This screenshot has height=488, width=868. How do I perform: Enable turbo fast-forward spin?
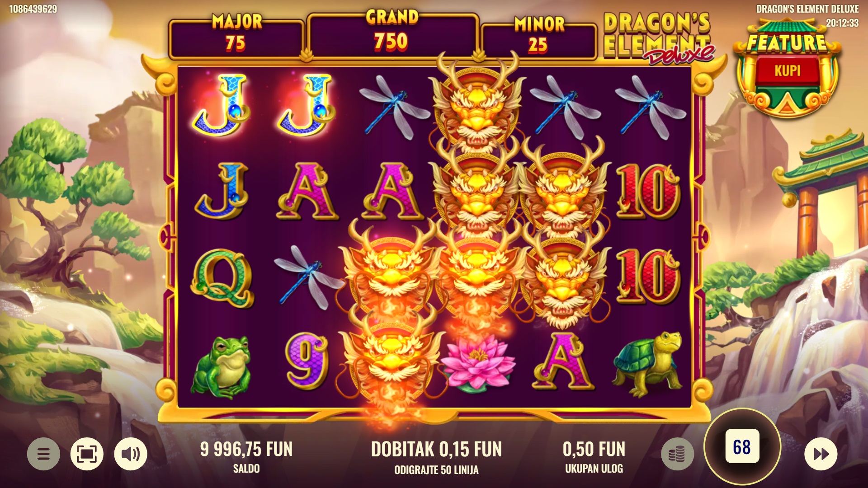pyautogui.click(x=821, y=454)
